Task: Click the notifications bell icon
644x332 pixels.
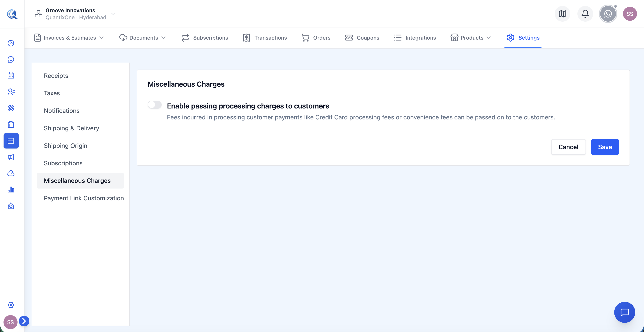Action: coord(585,14)
